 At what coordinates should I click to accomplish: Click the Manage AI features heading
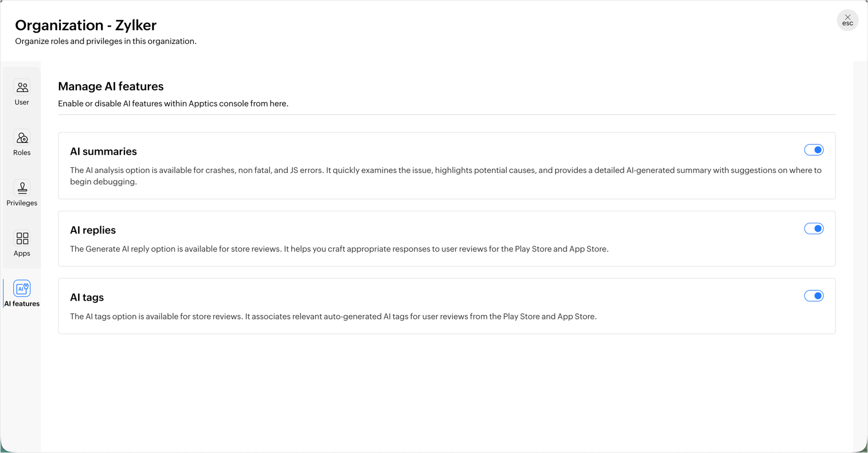point(111,86)
